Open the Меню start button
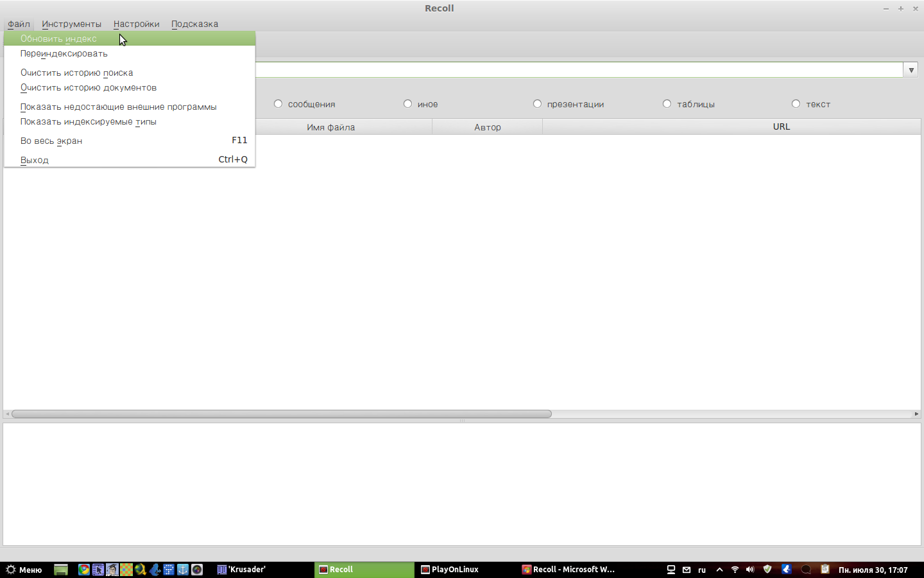Screen dimensions: 924x578 pyautogui.click(x=24, y=570)
